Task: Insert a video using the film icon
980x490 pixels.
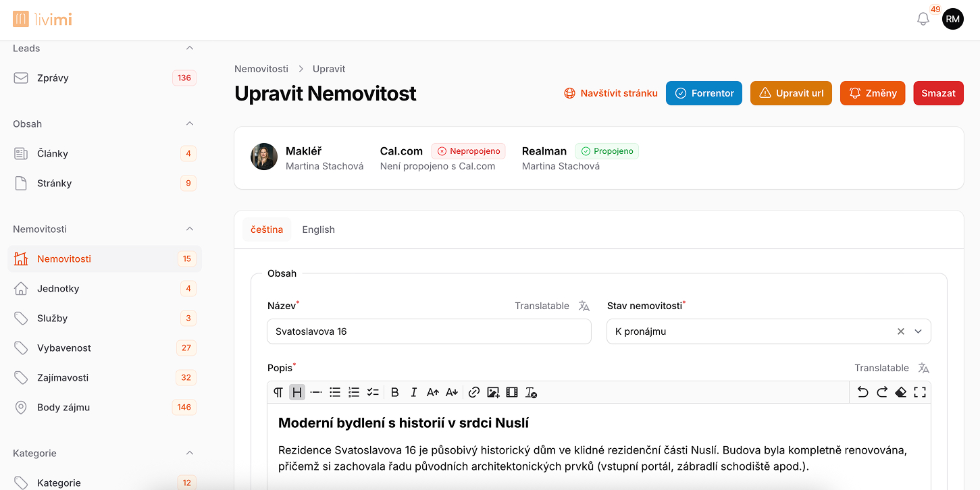Action: (512, 392)
